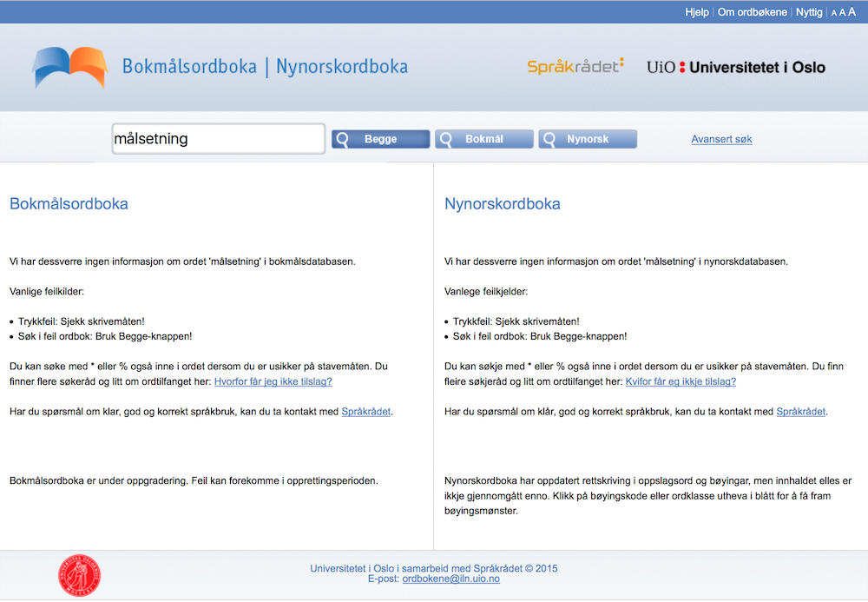868x602 pixels.
Task: Open Hjelp in the top menu
Action: tap(697, 12)
